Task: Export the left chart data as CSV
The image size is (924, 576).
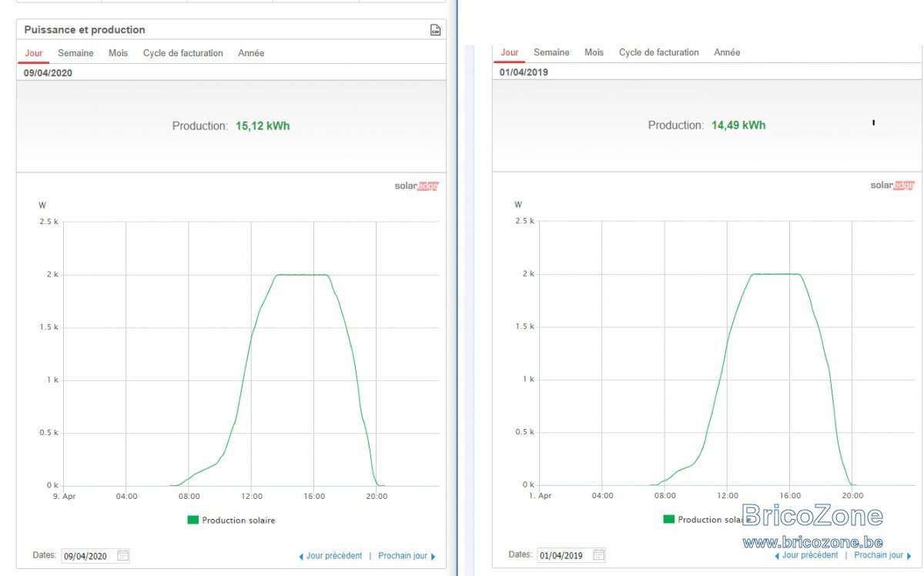Action: (x=435, y=30)
